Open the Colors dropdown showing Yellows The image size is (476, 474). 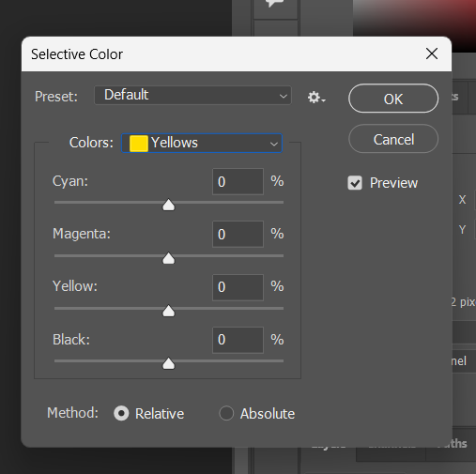pyautogui.click(x=202, y=144)
